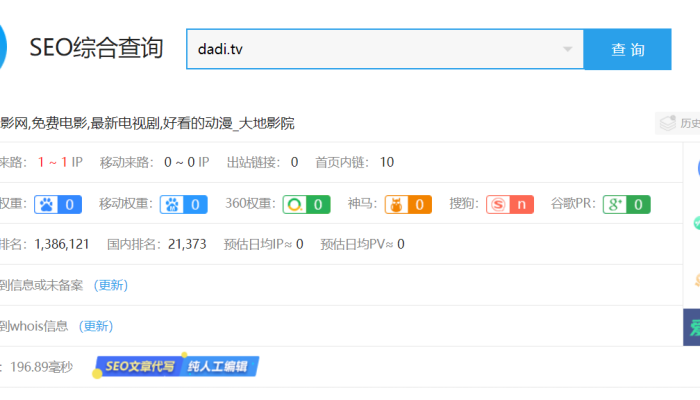Click the 360 weight green badge
This screenshot has height=400, width=700.
click(x=306, y=204)
